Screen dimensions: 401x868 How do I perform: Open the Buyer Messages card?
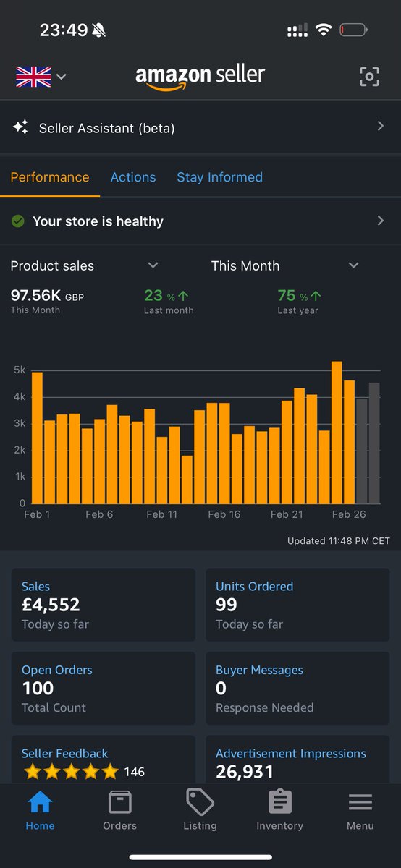click(x=297, y=688)
